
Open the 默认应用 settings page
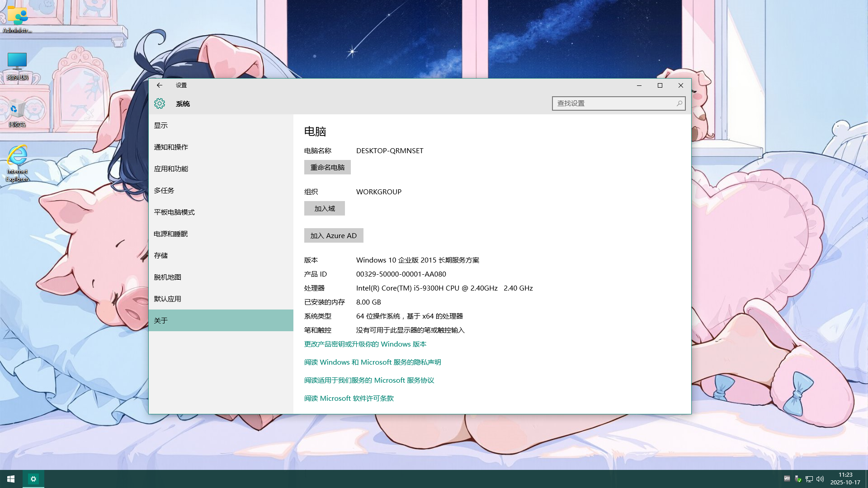(168, 299)
